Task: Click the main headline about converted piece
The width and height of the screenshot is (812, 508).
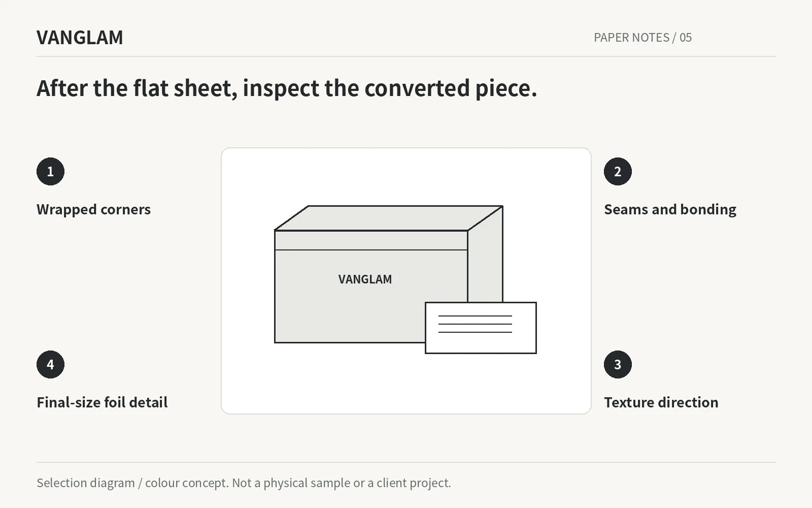Action: (287, 88)
